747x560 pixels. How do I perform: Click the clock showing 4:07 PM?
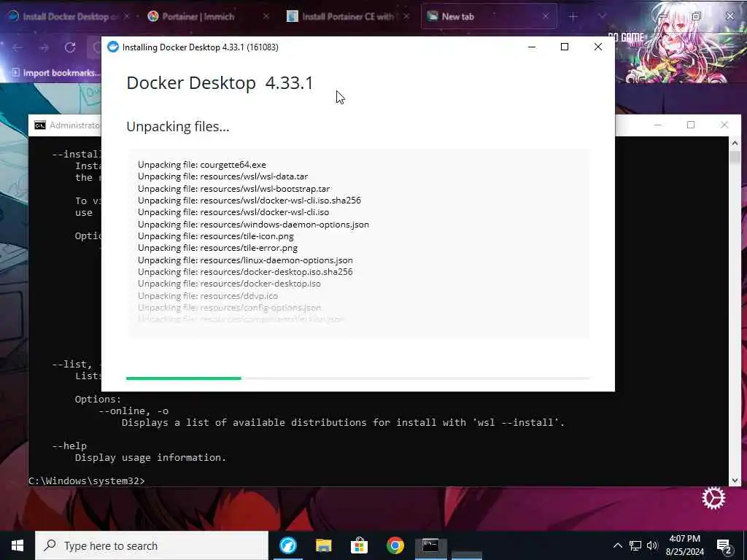[684, 539]
